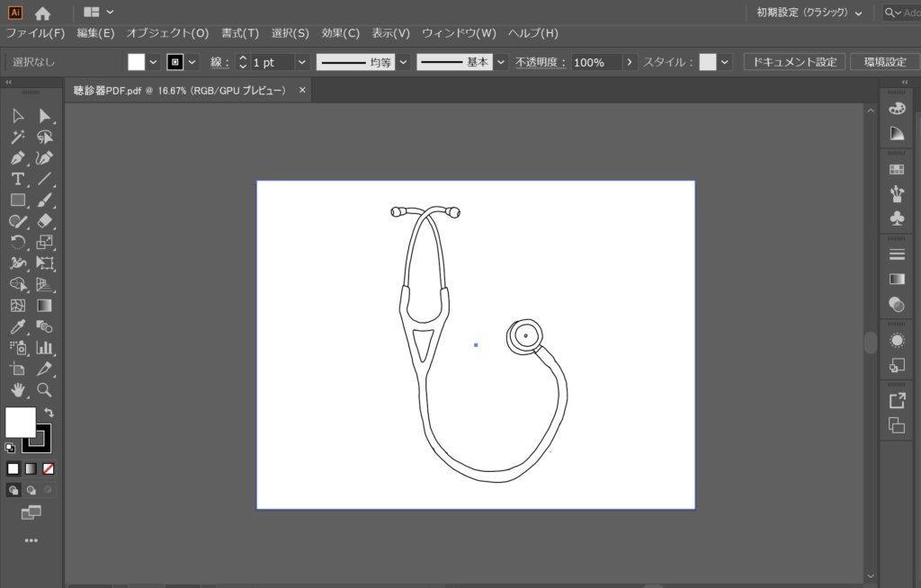Select the Shape Builder tool
Image resolution: width=921 pixels, height=588 pixels.
click(18, 284)
